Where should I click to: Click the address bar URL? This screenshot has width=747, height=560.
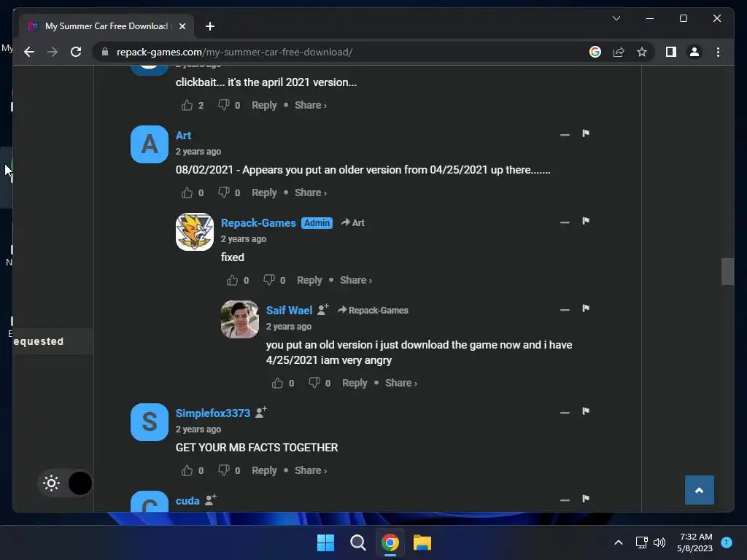click(x=234, y=52)
